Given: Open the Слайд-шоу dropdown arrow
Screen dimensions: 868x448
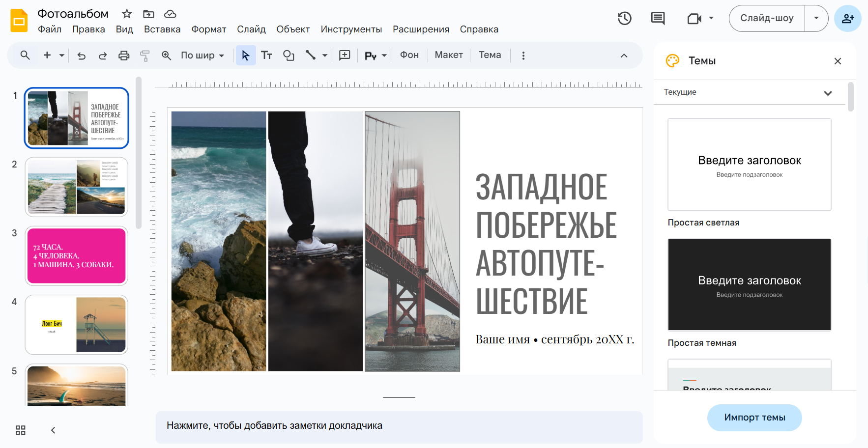Looking at the screenshot, I should point(816,18).
